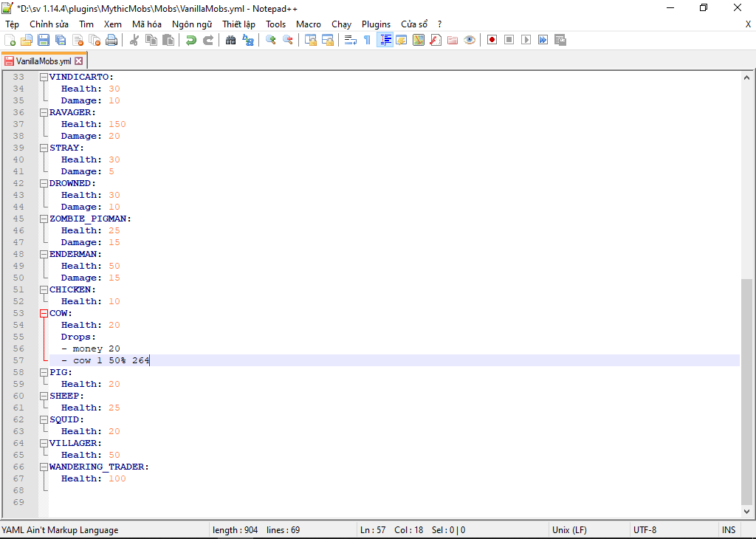756x539 pixels.
Task: Click the Undo arrow in toolbar
Action: 191,40
